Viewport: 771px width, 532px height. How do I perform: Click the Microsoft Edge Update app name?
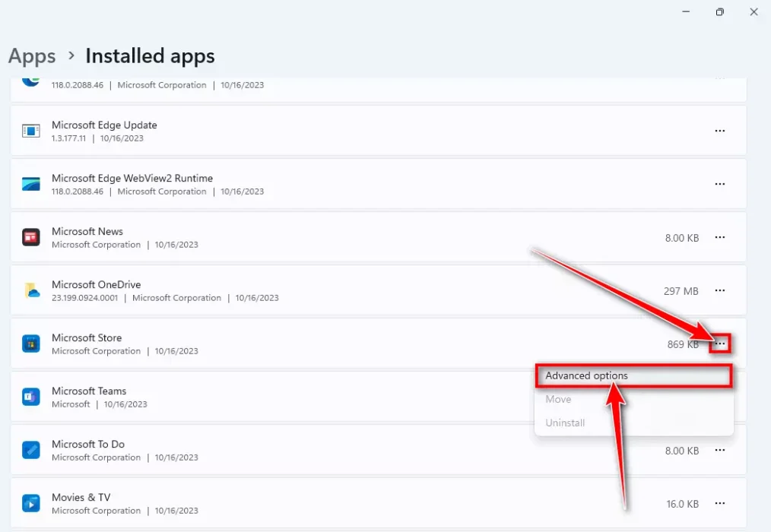[x=104, y=125]
